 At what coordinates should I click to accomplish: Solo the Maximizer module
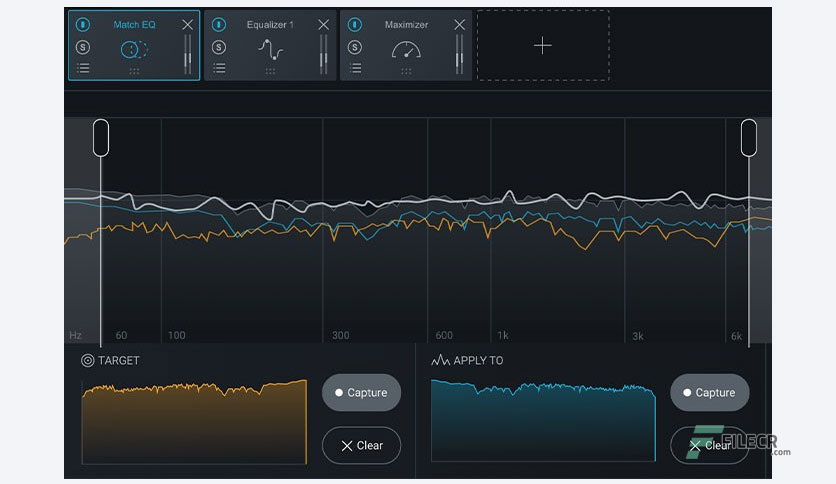[x=355, y=47]
